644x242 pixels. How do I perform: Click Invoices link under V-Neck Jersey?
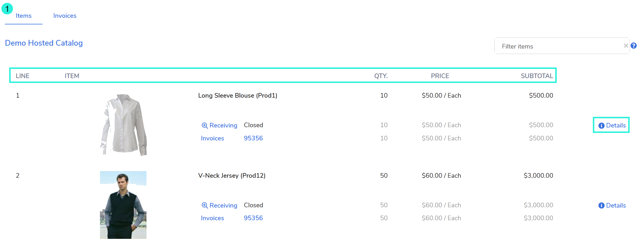point(212,218)
